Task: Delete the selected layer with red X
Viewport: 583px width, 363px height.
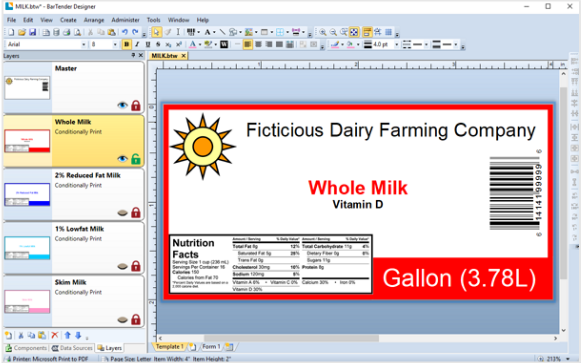Action: click(55, 335)
